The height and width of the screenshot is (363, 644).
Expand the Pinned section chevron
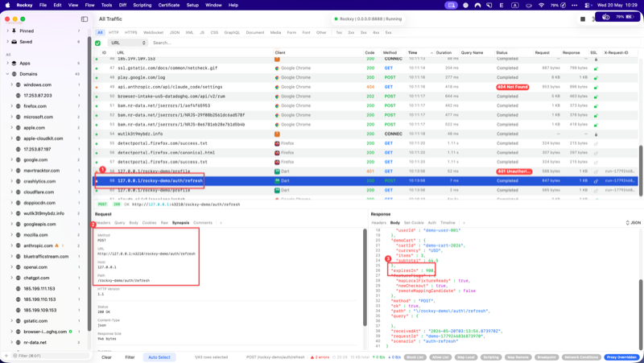[x=7, y=31]
